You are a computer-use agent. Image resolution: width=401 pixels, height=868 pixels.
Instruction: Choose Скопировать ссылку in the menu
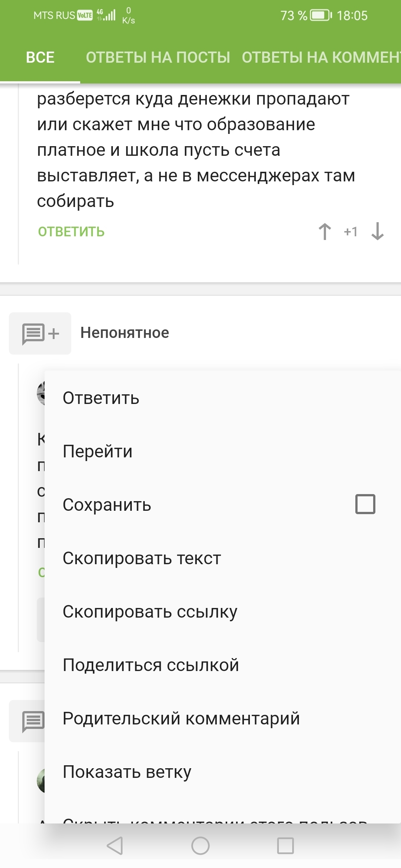pos(150,612)
